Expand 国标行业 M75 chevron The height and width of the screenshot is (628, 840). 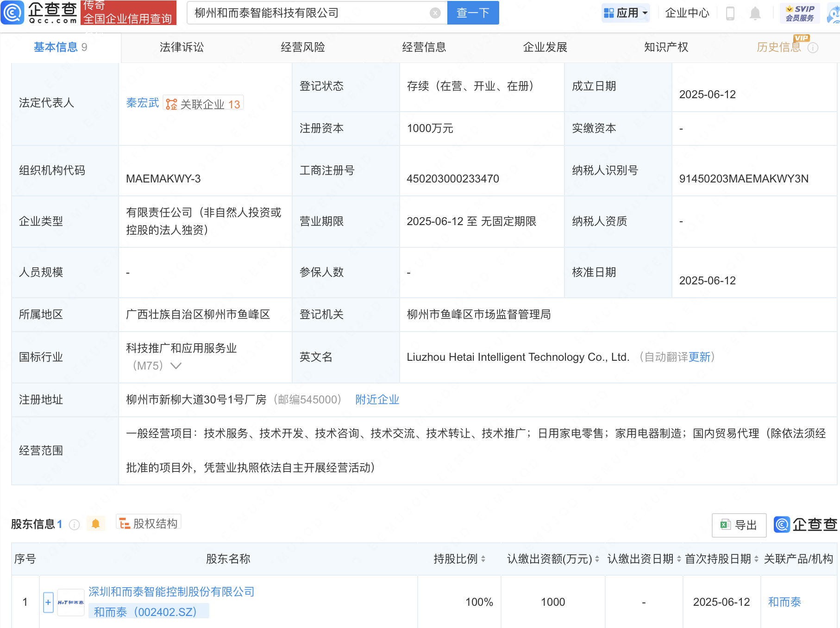pos(176,366)
